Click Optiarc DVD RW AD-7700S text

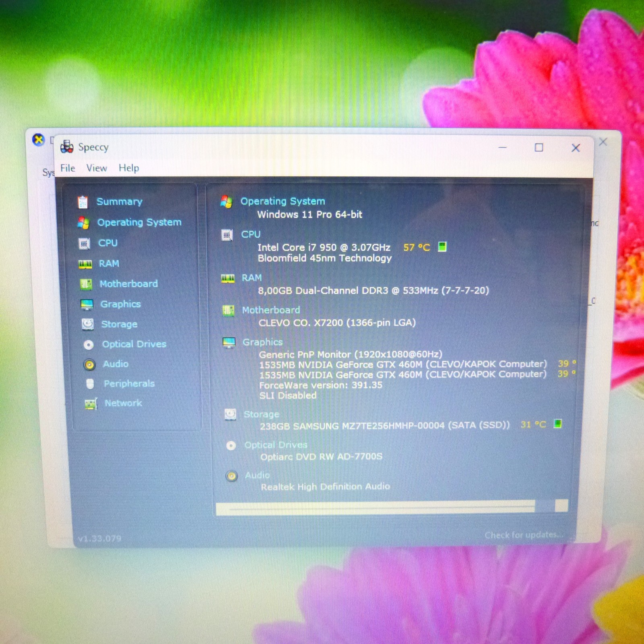[x=321, y=456]
